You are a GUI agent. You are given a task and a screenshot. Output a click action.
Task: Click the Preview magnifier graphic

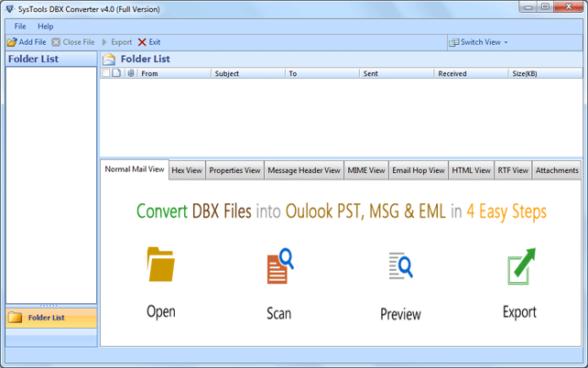pos(400,265)
